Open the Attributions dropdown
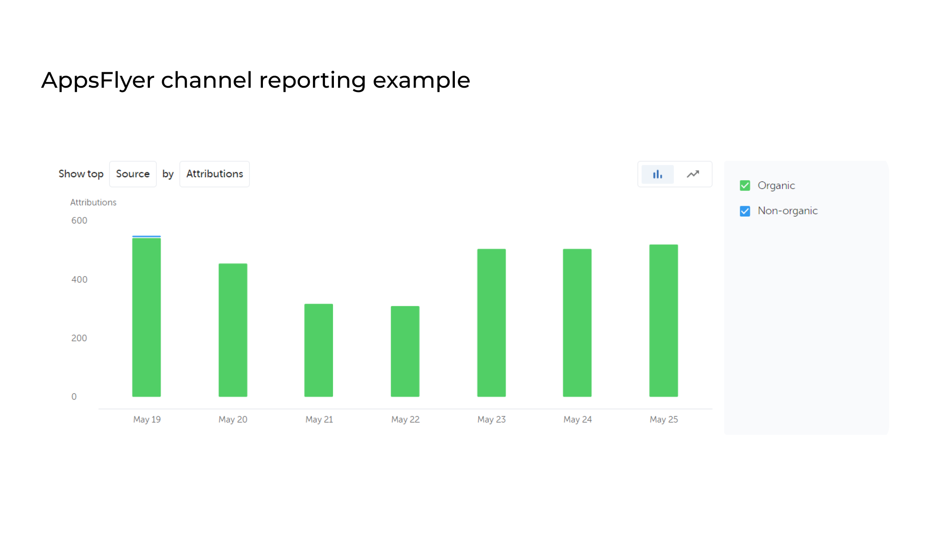This screenshot has height=560, width=934. [x=214, y=174]
